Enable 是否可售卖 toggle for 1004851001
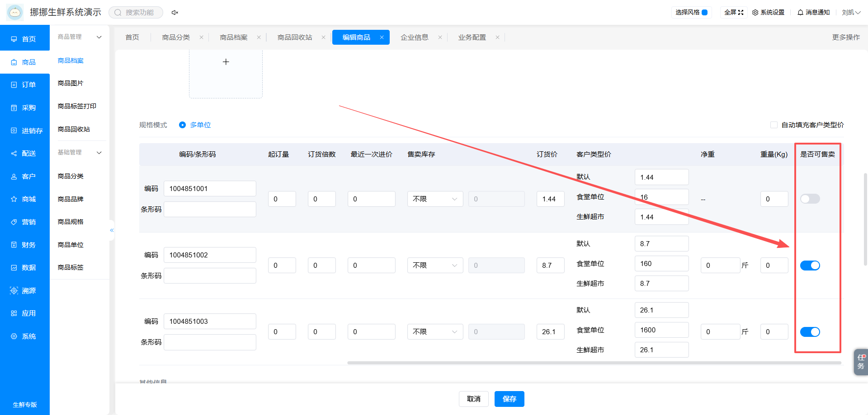This screenshot has height=415, width=868. [x=810, y=199]
